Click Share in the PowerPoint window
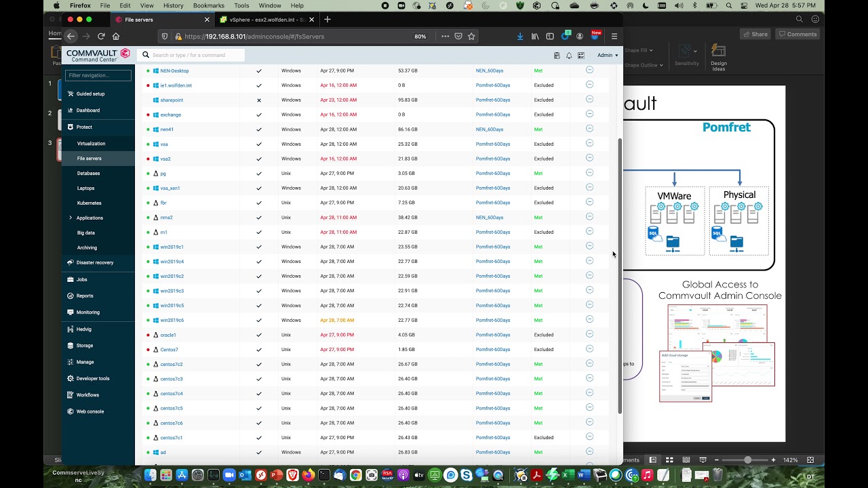This screenshot has height=488, width=868. [755, 34]
